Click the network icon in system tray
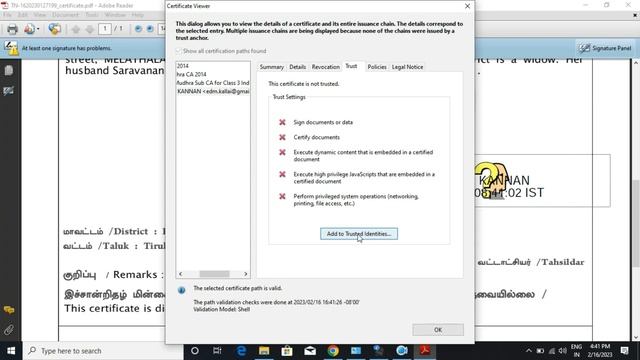640x360 pixels. pos(551,351)
